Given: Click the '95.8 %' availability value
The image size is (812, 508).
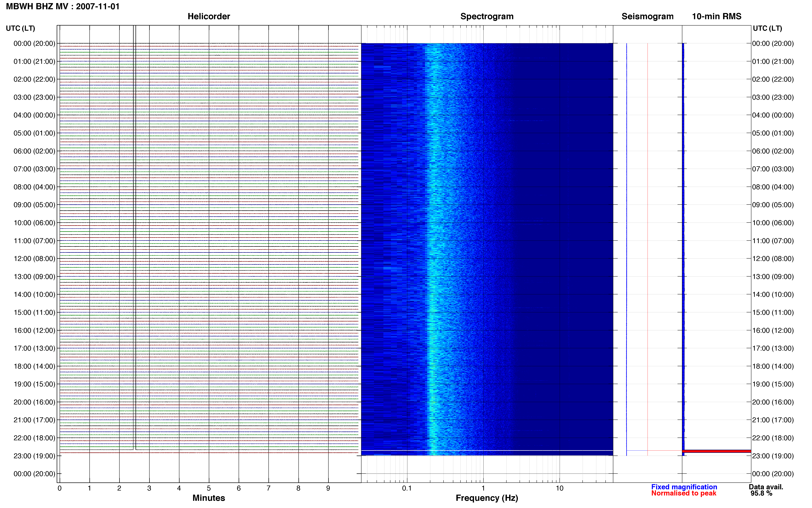Looking at the screenshot, I should [x=761, y=494].
